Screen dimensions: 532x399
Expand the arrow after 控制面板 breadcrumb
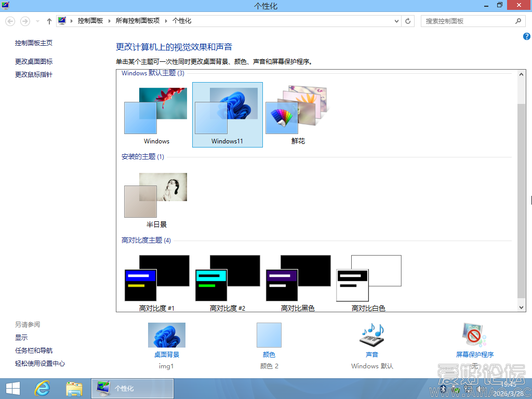pos(109,21)
